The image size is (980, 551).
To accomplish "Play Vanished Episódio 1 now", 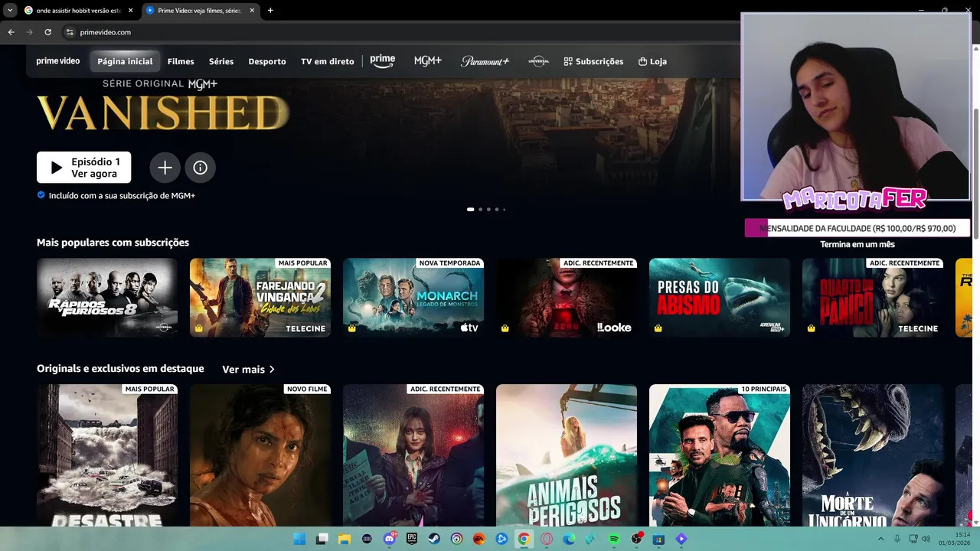I will [84, 168].
